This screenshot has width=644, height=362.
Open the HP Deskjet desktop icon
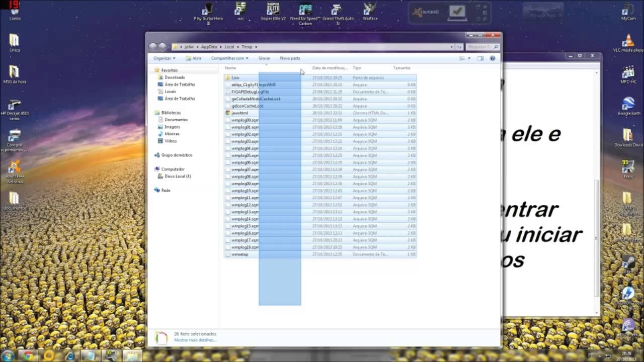[x=14, y=109]
